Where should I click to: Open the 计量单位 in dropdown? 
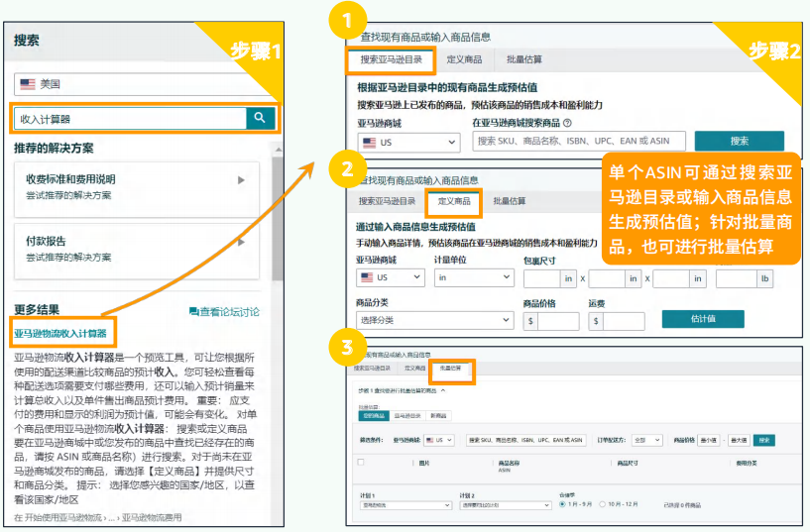[474, 277]
